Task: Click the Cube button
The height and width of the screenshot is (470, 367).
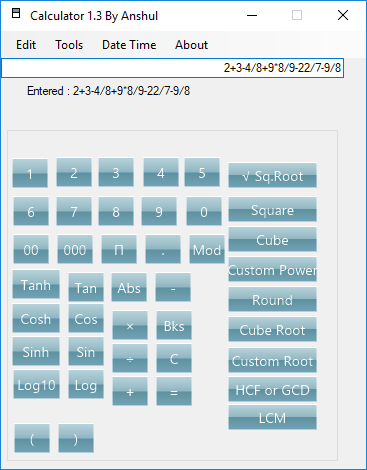Action: point(272,239)
